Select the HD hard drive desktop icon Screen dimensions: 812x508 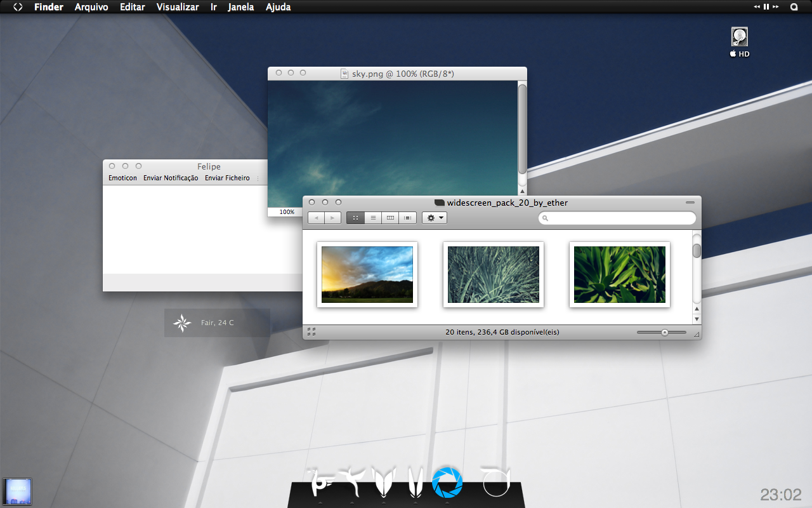740,42
